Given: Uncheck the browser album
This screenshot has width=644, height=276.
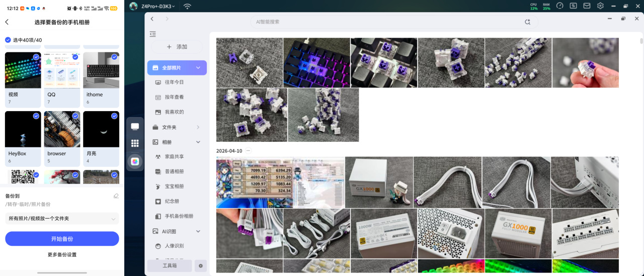Looking at the screenshot, I should pyautogui.click(x=75, y=116).
